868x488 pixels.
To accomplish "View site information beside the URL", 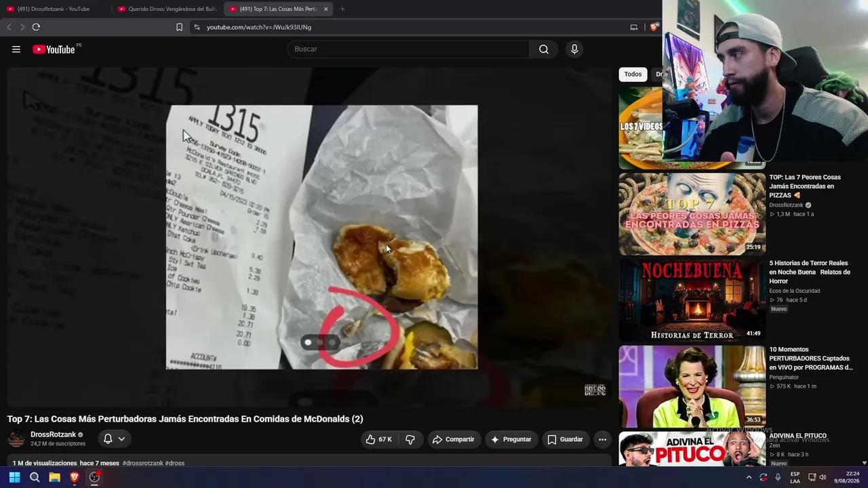I will (197, 27).
